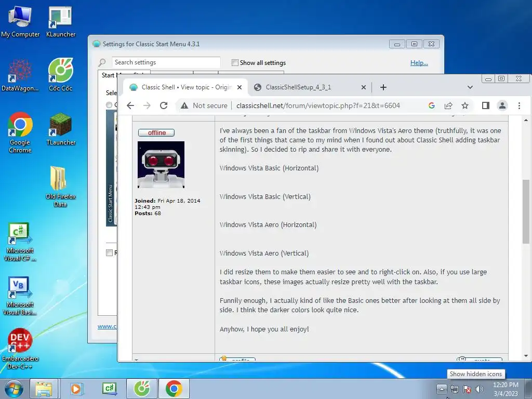
Task: Open Visual C# taskbar icon
Action: point(109,389)
